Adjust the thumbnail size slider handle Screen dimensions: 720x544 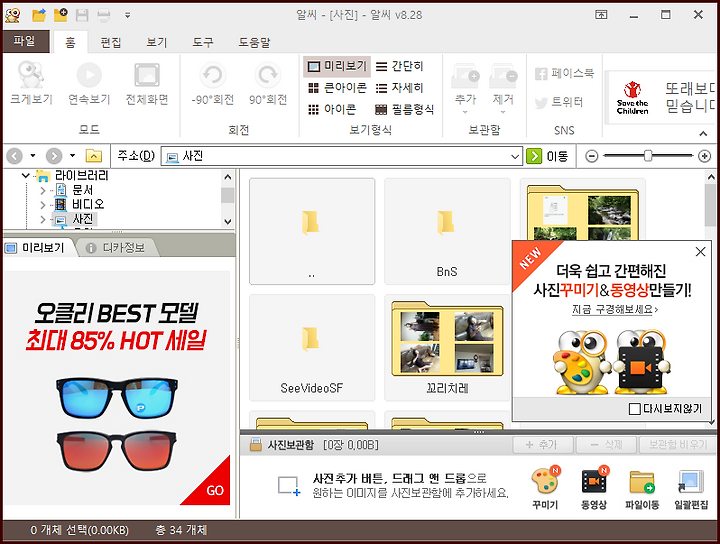(x=648, y=156)
